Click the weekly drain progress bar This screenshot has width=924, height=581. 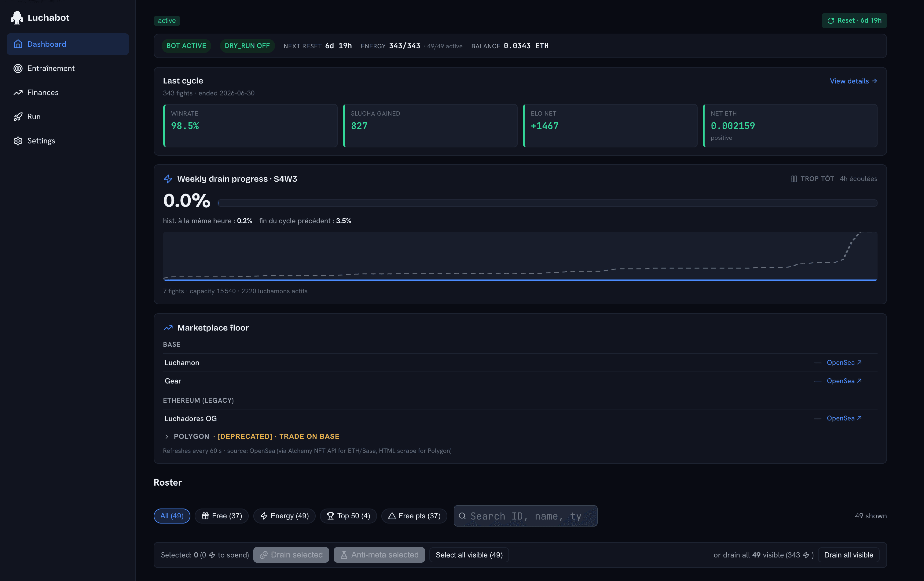click(x=547, y=203)
